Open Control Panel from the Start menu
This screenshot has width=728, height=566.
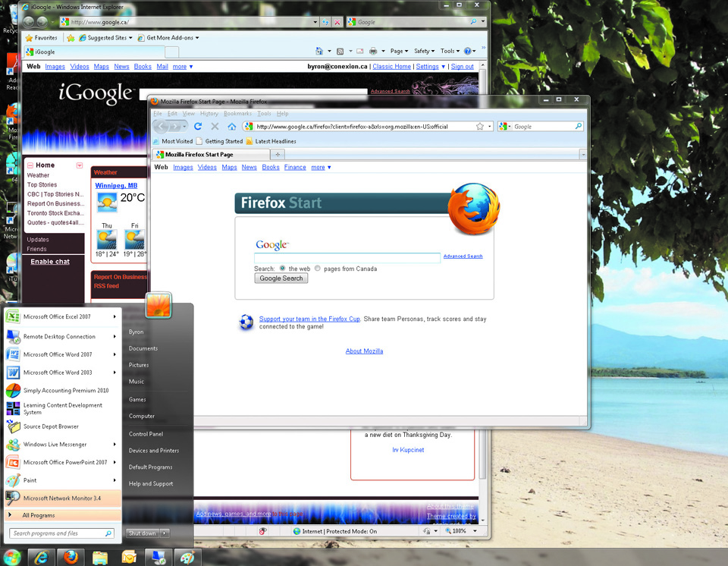pyautogui.click(x=146, y=433)
